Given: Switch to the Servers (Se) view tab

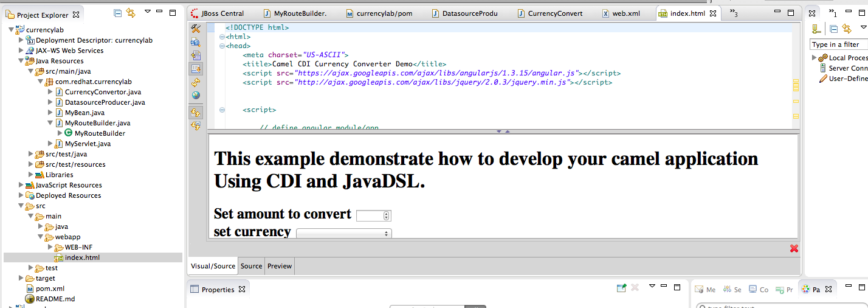Looking at the screenshot, I should tap(733, 290).
